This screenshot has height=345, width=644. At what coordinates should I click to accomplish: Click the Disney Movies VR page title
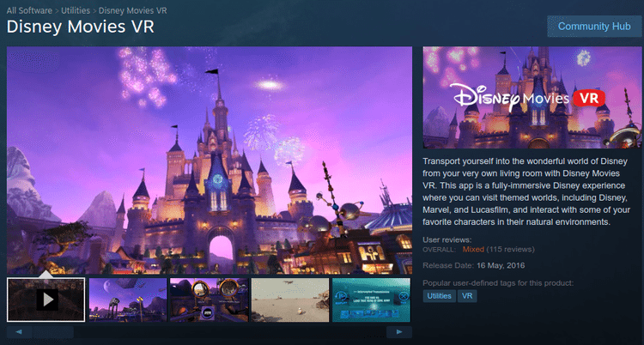[x=81, y=27]
